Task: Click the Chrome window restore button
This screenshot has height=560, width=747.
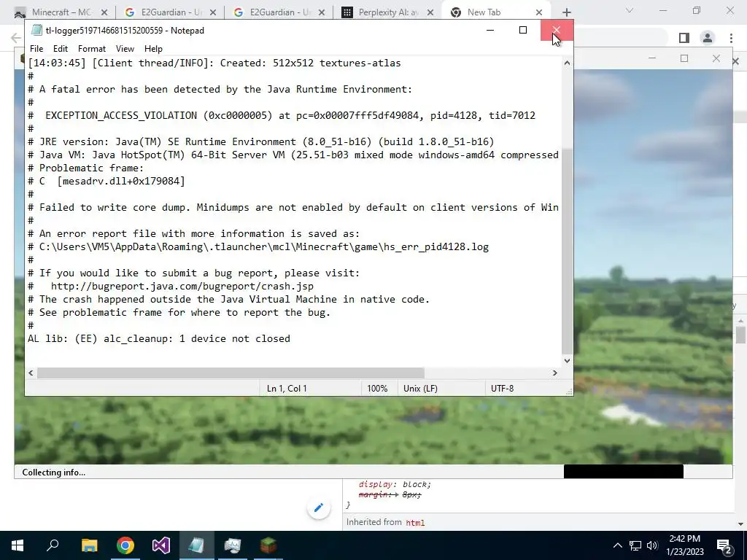Action: click(x=697, y=10)
